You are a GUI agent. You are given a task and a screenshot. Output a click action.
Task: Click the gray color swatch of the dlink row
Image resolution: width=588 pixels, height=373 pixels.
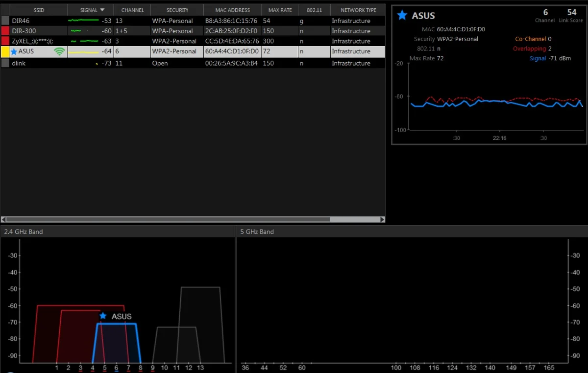tap(5, 63)
